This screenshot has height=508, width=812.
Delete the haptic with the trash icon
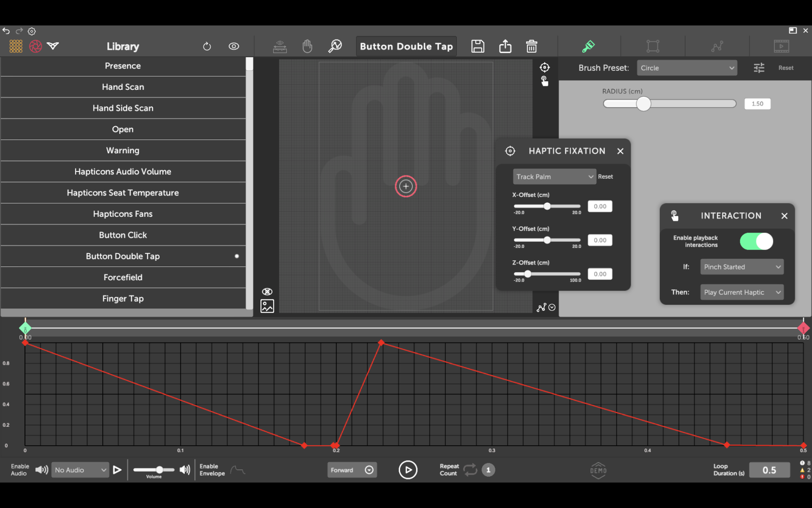click(532, 46)
